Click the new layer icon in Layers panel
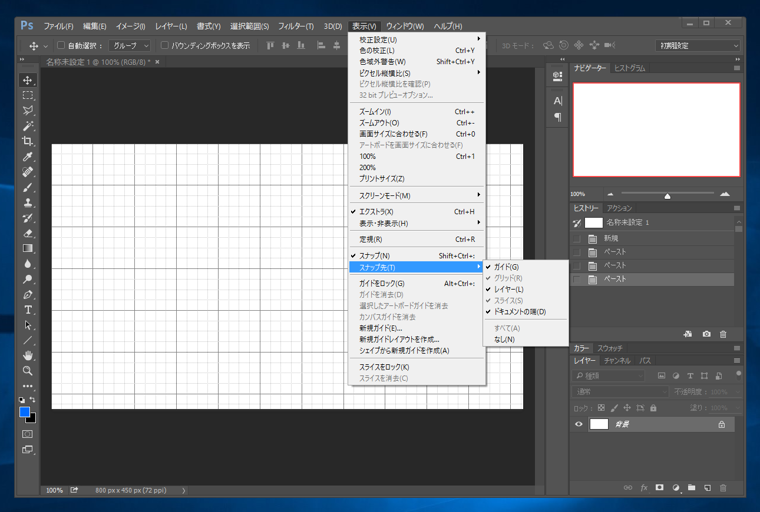Image resolution: width=760 pixels, height=512 pixels. coord(707,488)
